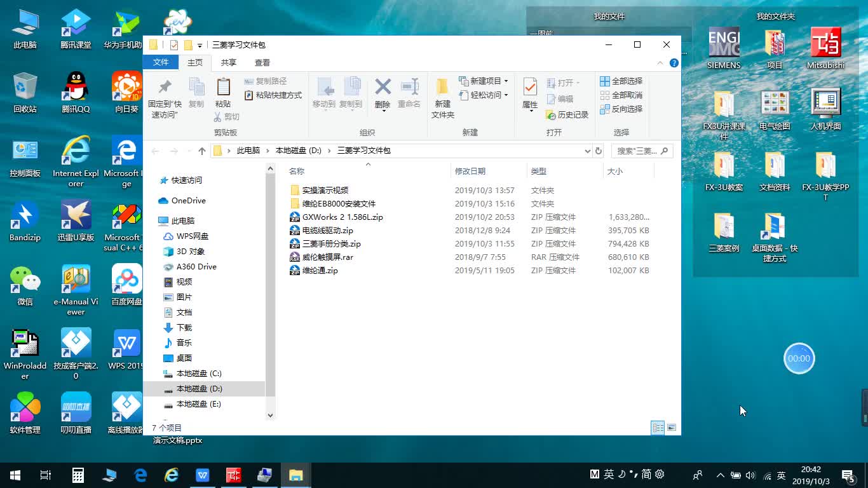This screenshot has width=868, height=488.
Task: Click the WeChat (微信) desktop icon
Action: pyautogui.click(x=25, y=285)
